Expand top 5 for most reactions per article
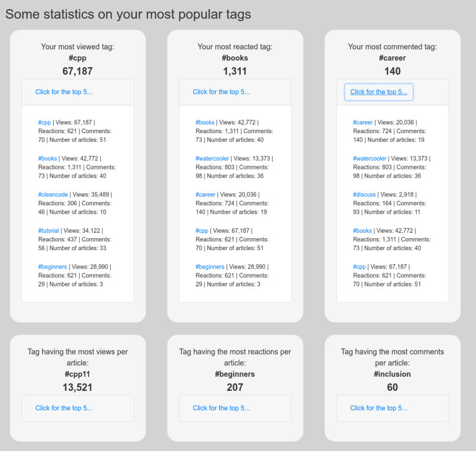 click(221, 408)
